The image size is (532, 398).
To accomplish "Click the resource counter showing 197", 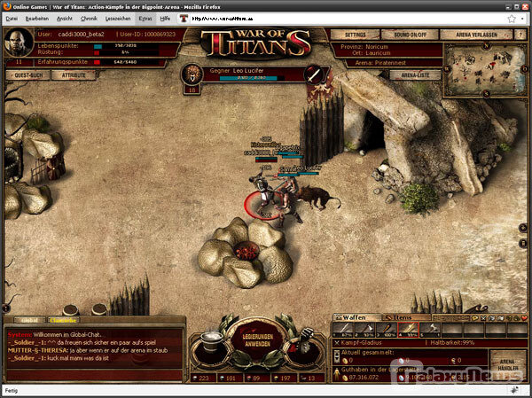I will pyautogui.click(x=285, y=378).
